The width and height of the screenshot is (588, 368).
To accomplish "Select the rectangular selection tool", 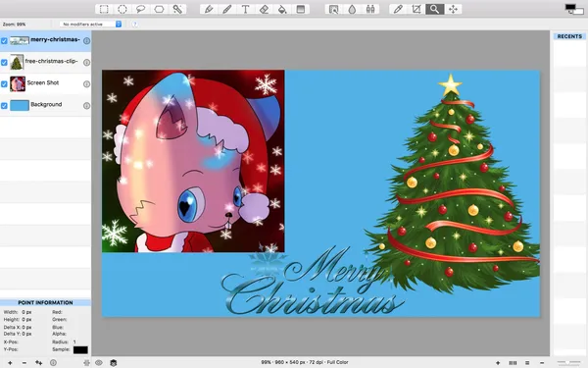I will tap(104, 9).
